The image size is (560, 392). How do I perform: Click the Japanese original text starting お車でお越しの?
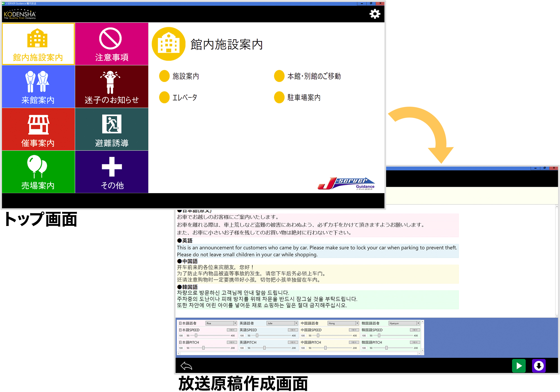click(318, 225)
